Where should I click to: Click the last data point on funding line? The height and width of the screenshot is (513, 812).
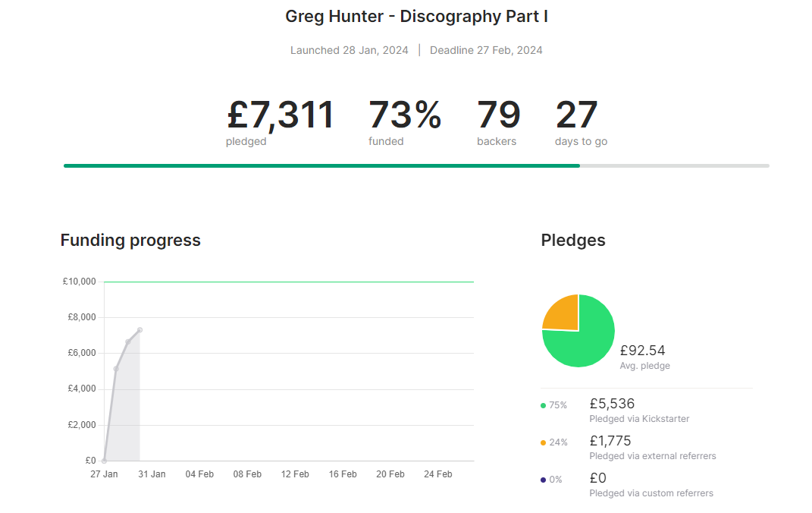[x=140, y=330]
